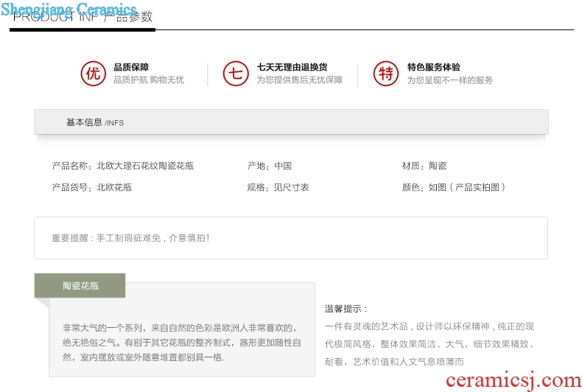Open the 规格：见尺寸表 size reference
Viewport: 582px width, 392px height.
278,187
